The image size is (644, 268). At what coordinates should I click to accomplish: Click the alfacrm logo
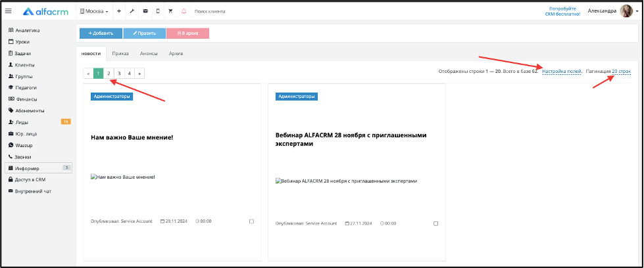coord(45,11)
